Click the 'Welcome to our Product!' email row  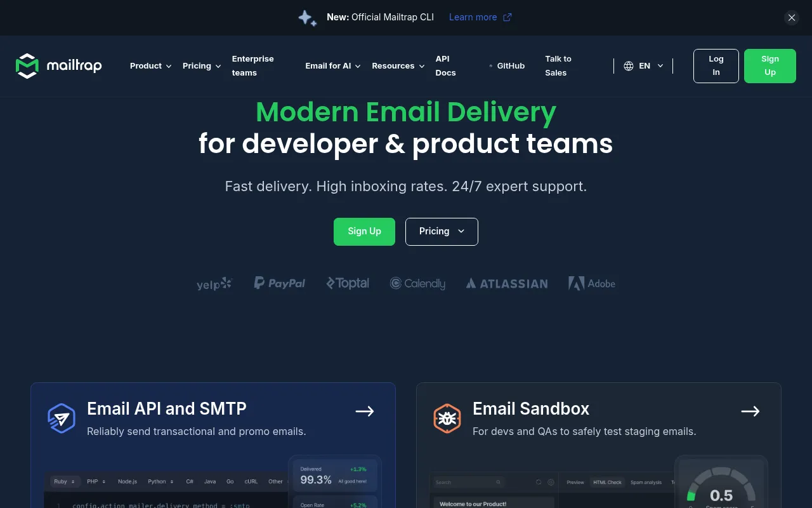point(493,503)
